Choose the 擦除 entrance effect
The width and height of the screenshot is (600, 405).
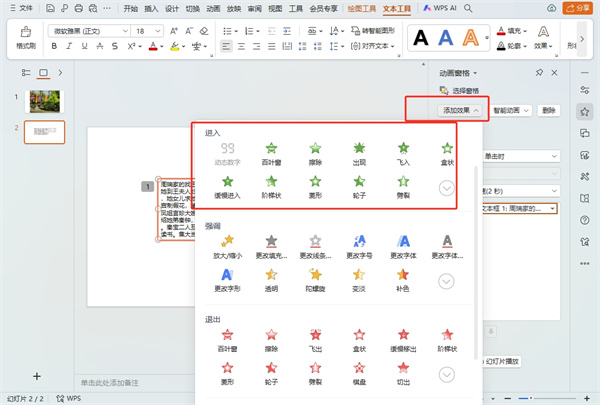[x=315, y=154]
